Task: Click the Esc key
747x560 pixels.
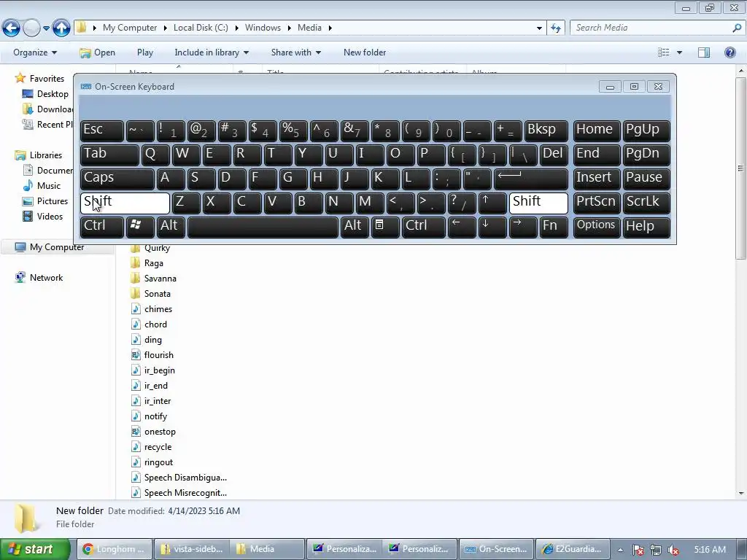Action: pos(102,131)
